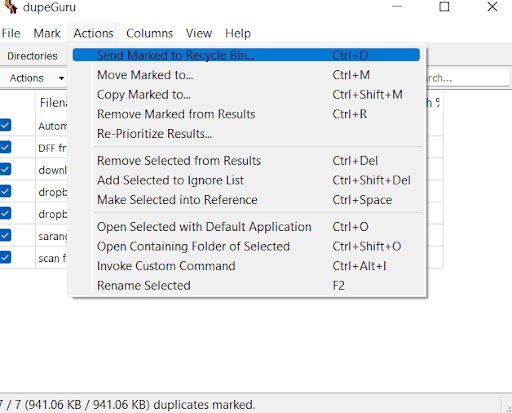The height and width of the screenshot is (413, 512).
Task: Click the duplicates marked status bar text
Action: coord(127,405)
